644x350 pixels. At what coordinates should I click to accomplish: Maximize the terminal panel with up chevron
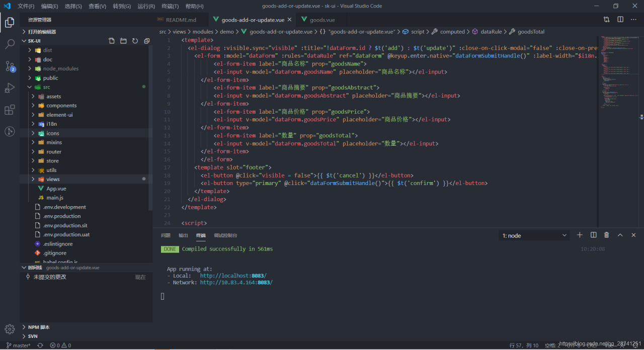point(620,235)
